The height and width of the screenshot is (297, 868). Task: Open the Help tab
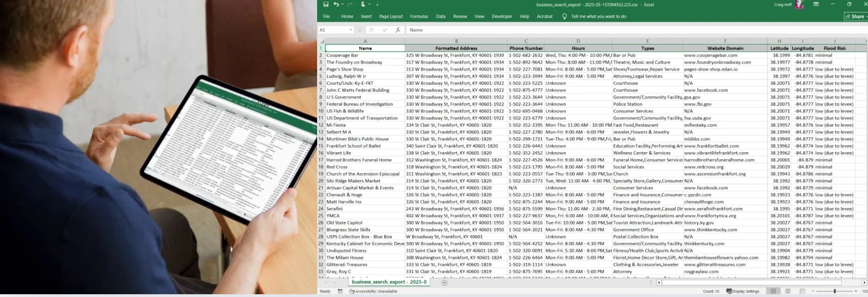(x=524, y=16)
